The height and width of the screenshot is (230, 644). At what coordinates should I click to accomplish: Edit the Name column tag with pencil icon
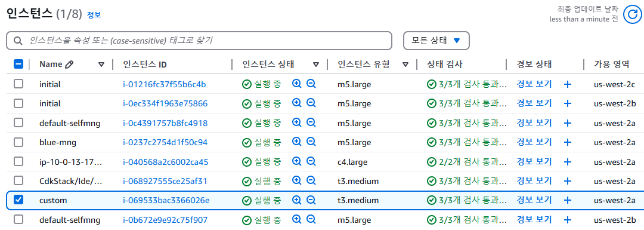[69, 64]
